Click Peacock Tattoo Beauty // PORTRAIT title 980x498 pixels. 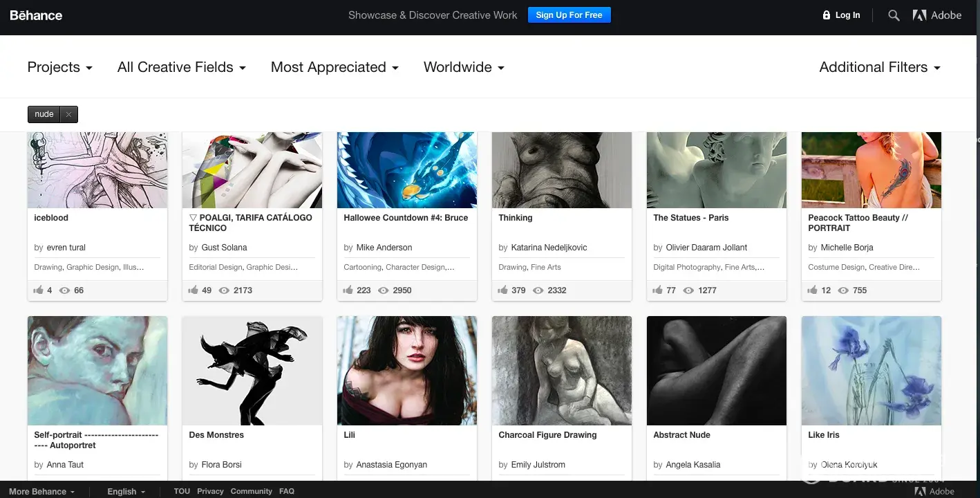pos(858,223)
